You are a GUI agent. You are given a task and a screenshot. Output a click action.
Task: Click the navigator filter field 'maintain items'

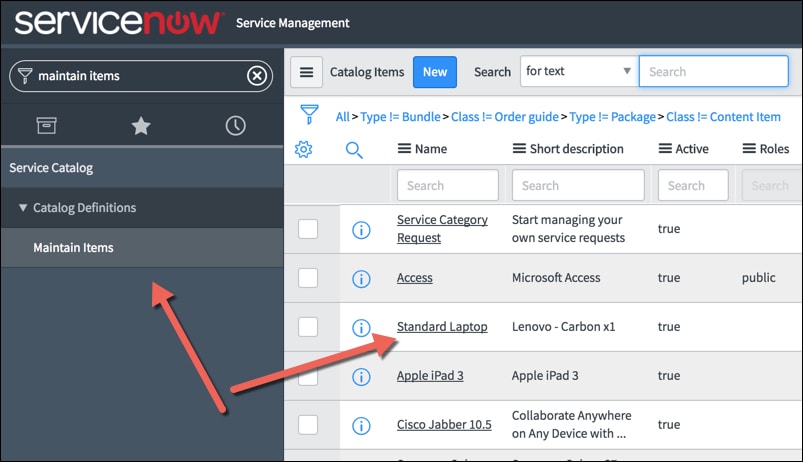141,76
